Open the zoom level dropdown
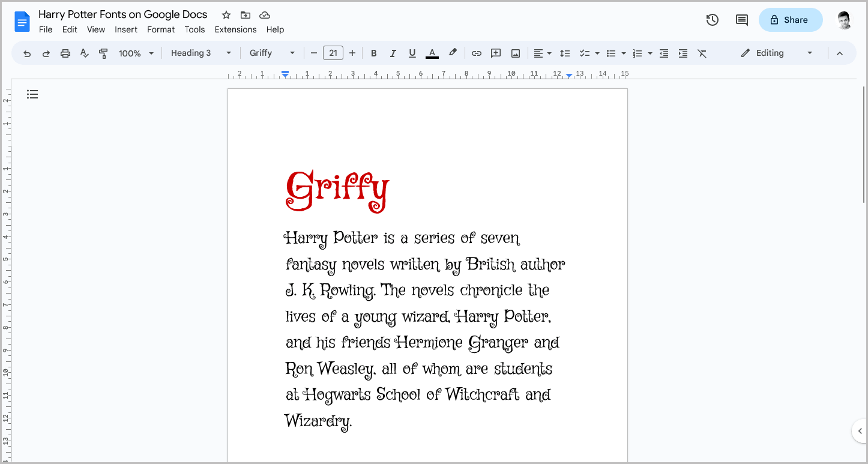Viewport: 868px width, 464px height. point(136,53)
